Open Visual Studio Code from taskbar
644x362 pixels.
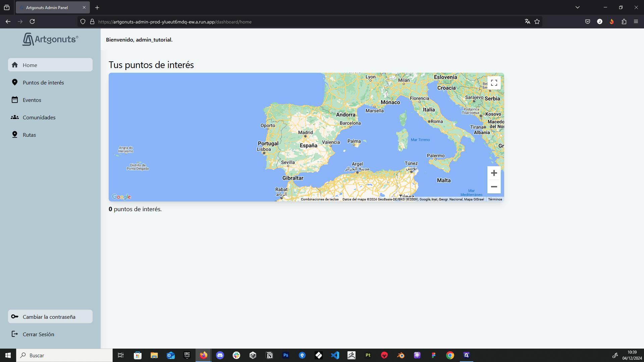click(335, 355)
